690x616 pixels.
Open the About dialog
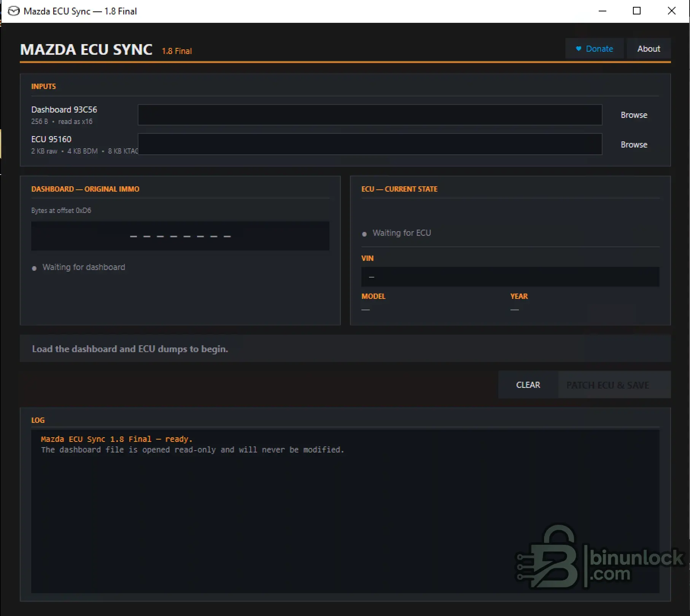point(649,49)
